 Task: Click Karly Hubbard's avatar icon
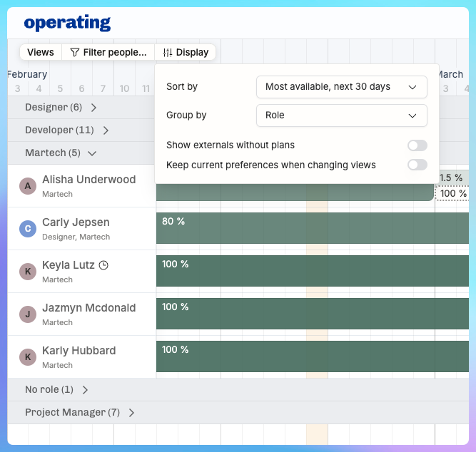pos(28,357)
